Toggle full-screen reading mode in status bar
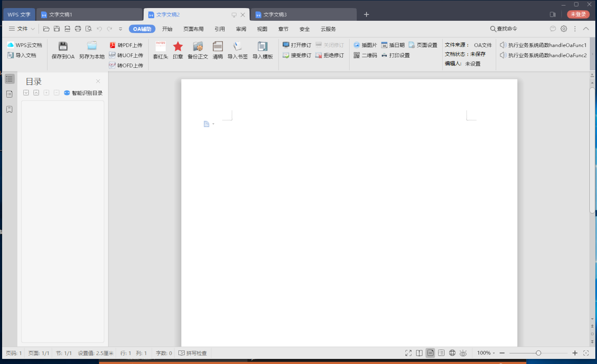Screen dimensions: 597x364 408,353
